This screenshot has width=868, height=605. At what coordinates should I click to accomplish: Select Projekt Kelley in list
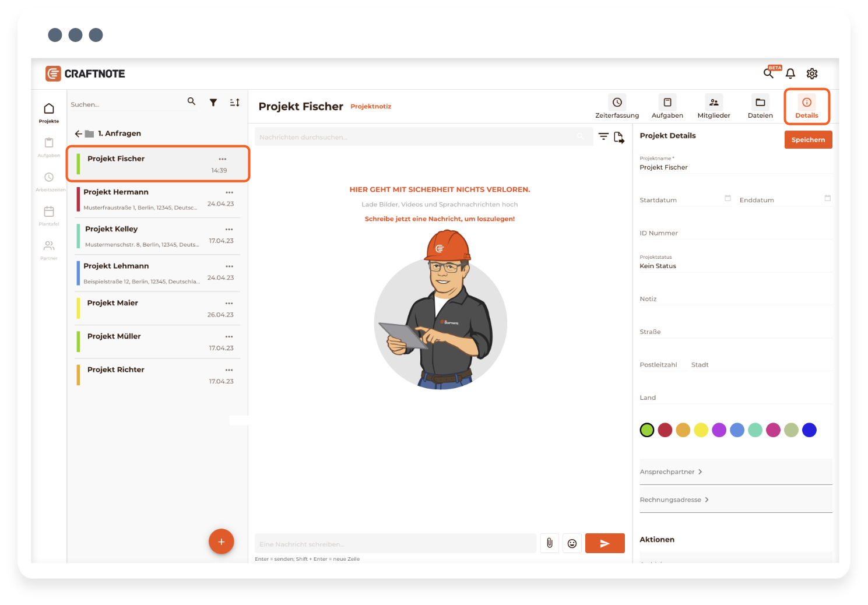(x=158, y=236)
